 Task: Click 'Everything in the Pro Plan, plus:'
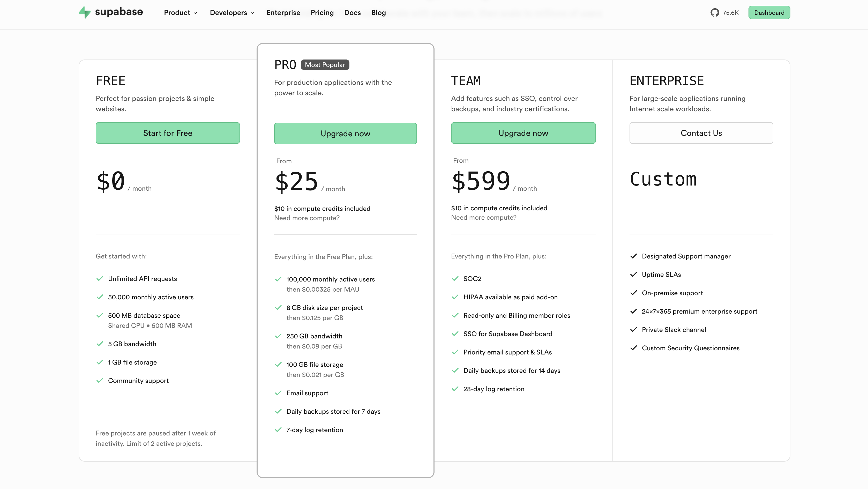499,256
